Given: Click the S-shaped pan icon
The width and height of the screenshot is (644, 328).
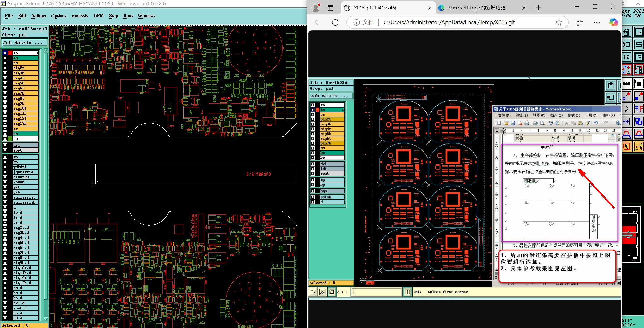Looking at the screenshot, I should click(639, 44).
